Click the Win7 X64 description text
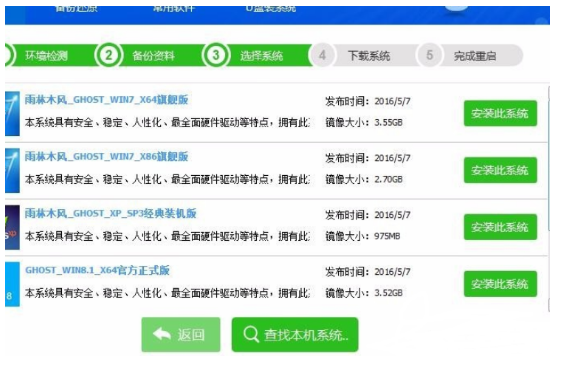 pos(167,122)
